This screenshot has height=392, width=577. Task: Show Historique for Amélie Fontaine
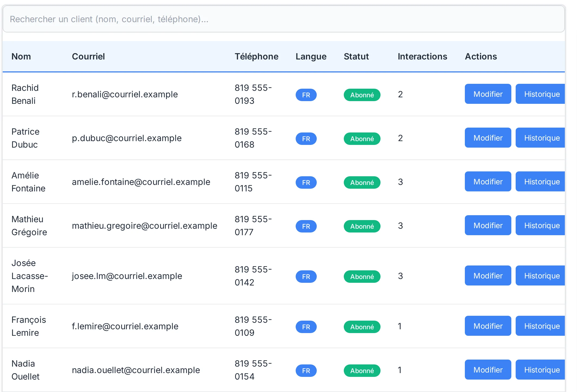pyautogui.click(x=540, y=182)
